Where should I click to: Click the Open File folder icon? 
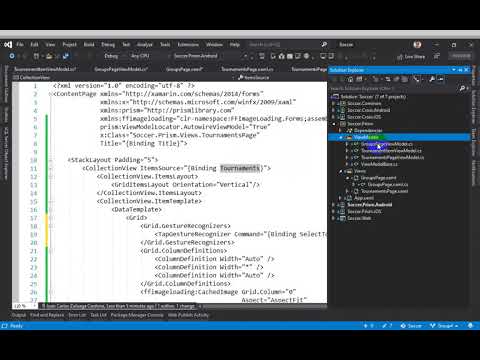tap(49, 56)
